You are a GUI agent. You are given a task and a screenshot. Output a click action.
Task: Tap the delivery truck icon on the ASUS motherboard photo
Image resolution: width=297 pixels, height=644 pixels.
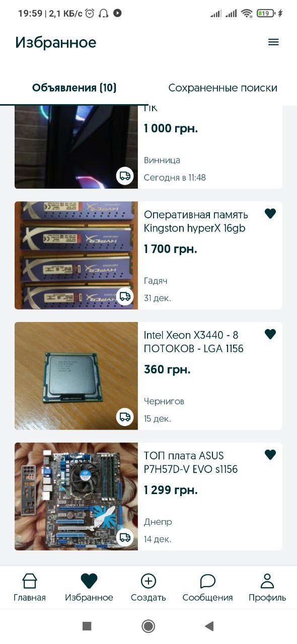[x=125, y=537]
